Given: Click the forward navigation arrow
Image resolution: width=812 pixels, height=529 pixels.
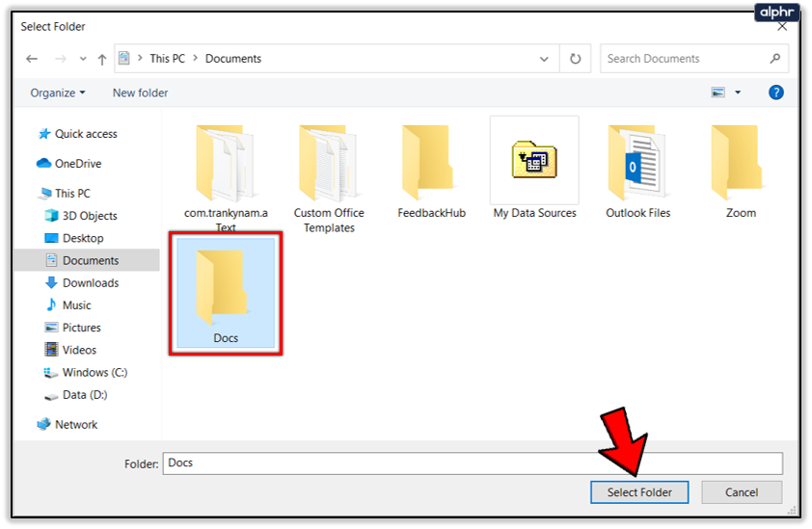Looking at the screenshot, I should pyautogui.click(x=61, y=59).
